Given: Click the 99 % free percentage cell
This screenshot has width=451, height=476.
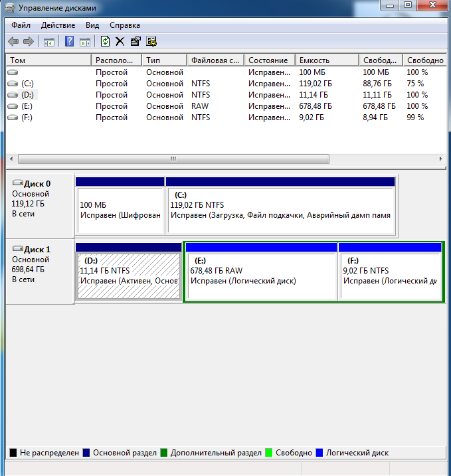Looking at the screenshot, I should (415, 118).
